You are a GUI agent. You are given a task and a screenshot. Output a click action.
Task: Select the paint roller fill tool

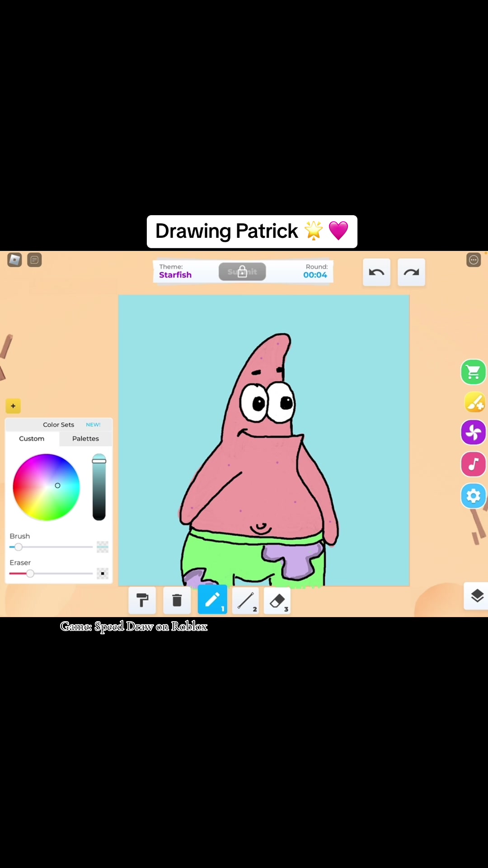pyautogui.click(x=142, y=600)
